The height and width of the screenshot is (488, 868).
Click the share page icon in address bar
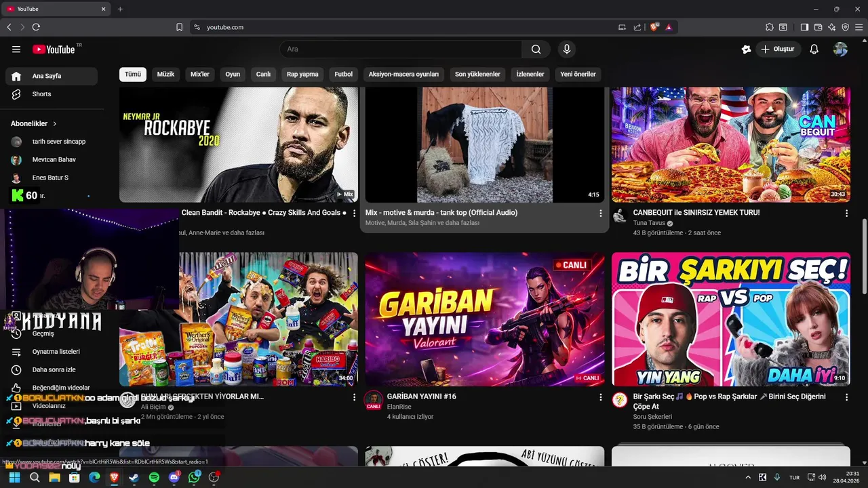click(x=637, y=27)
